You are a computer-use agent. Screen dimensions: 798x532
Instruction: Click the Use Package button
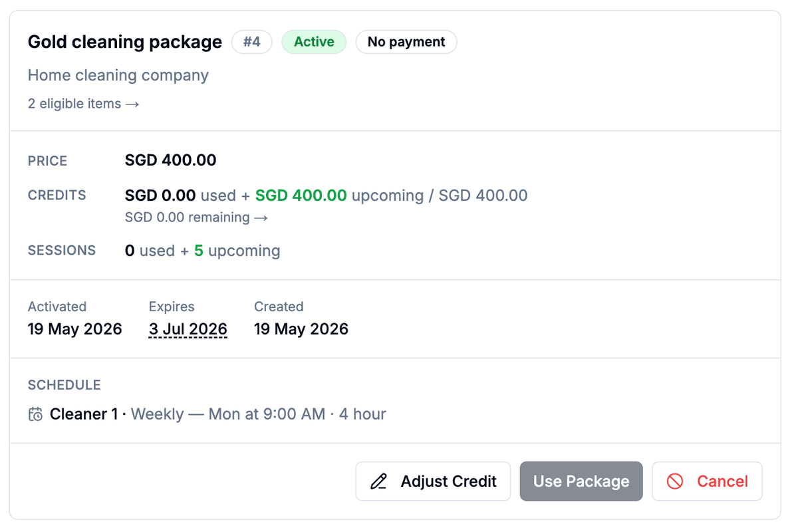click(x=581, y=481)
